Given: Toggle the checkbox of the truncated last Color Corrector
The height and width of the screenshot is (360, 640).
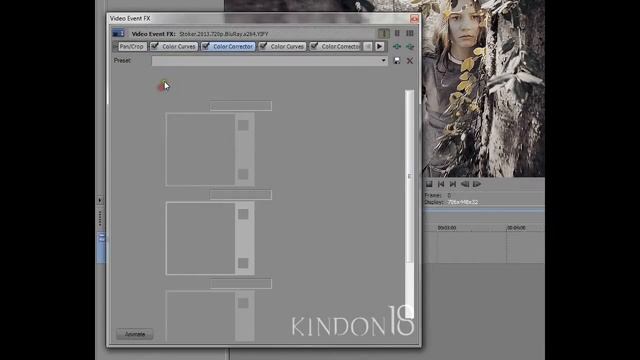Looking at the screenshot, I should [x=314, y=46].
